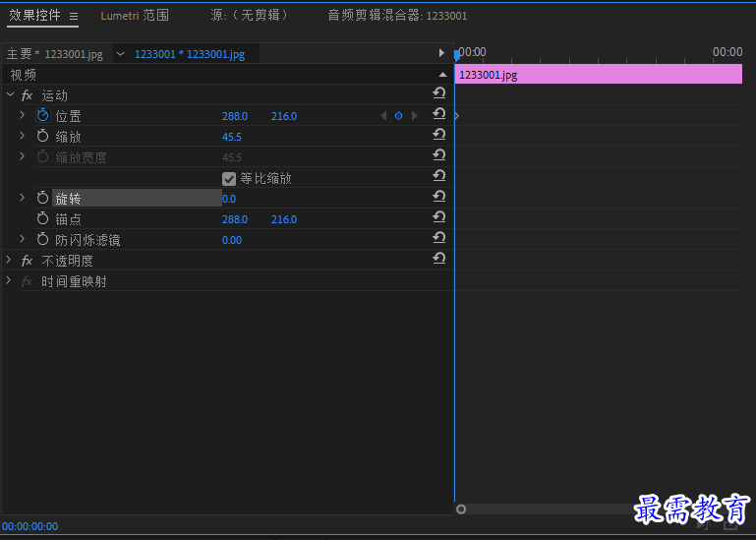The image size is (756, 540).
Task: Toggle the 运动 fx effect icon
Action: point(27,95)
